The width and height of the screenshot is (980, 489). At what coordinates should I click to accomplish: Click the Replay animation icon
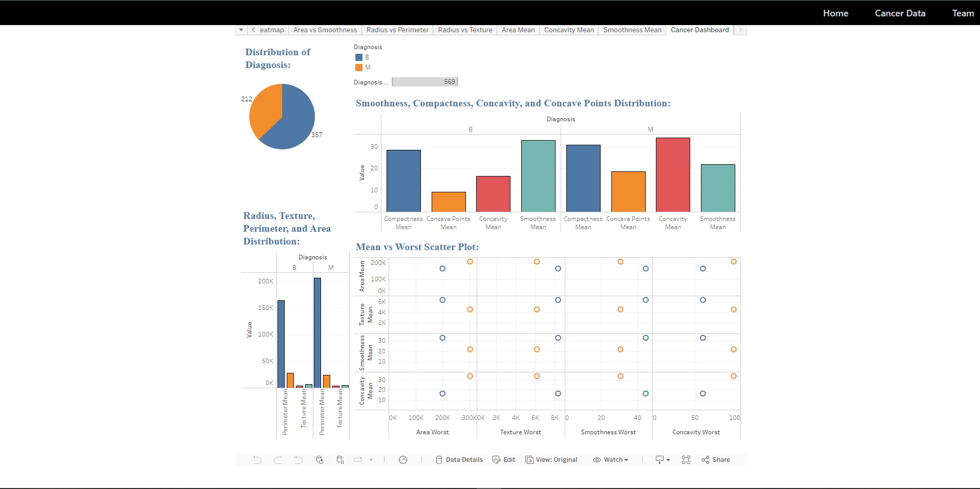(x=358, y=460)
